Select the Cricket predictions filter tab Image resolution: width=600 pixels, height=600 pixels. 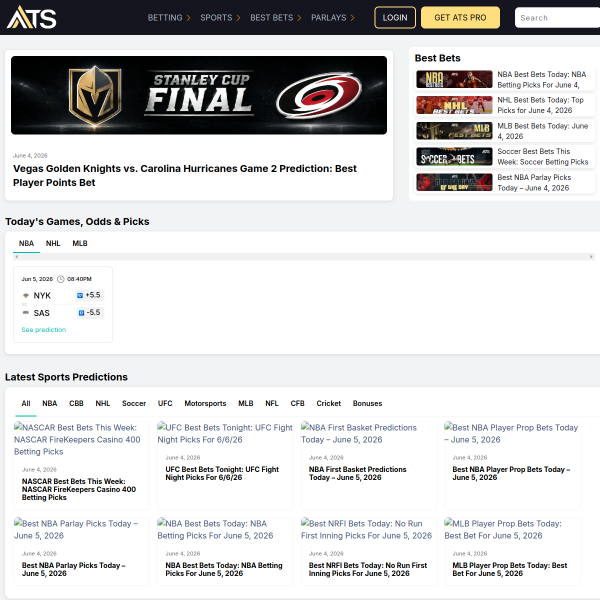328,403
